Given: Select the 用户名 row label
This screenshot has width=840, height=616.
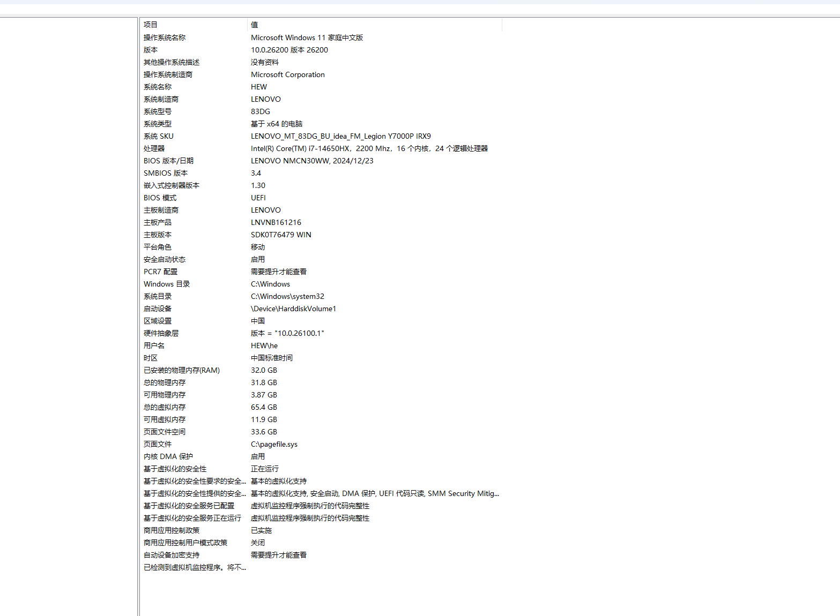Looking at the screenshot, I should 154,345.
